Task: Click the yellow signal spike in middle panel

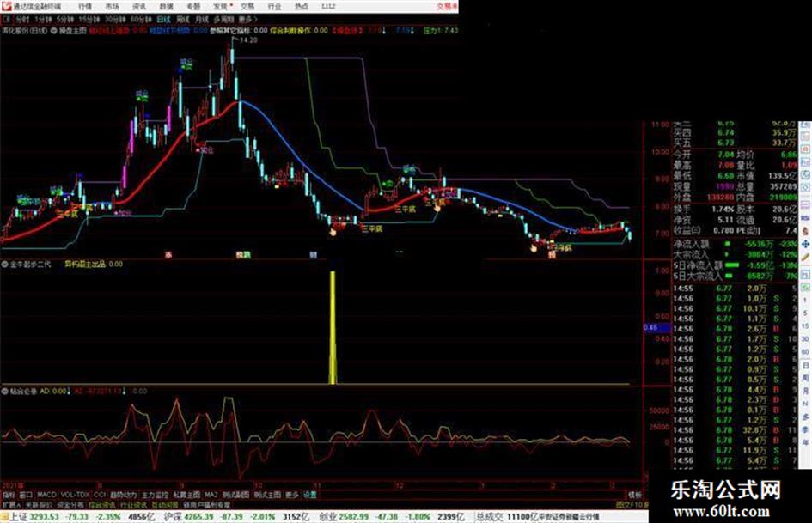Action: click(x=333, y=327)
